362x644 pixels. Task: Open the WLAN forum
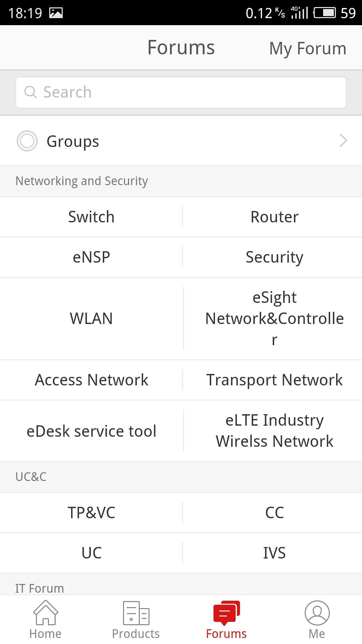(91, 318)
